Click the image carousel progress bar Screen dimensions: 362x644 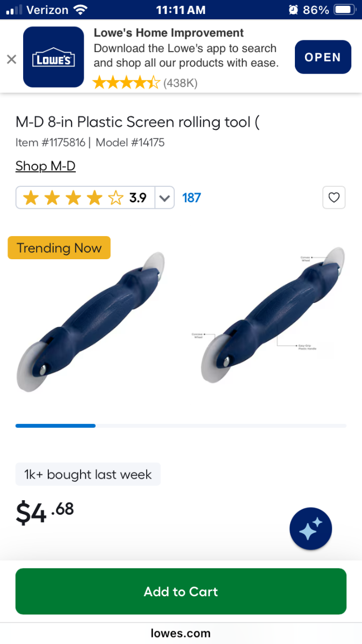[x=181, y=426]
